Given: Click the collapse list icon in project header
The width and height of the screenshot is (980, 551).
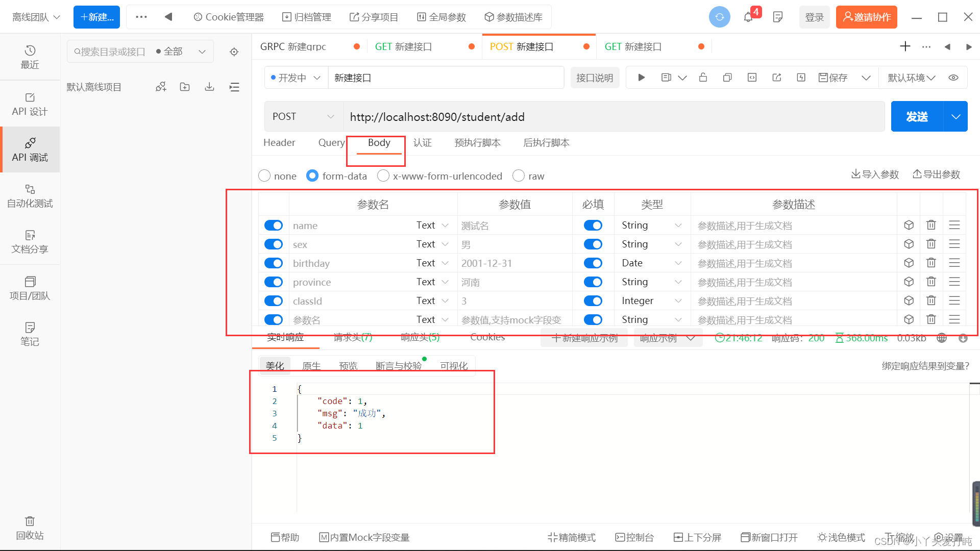Looking at the screenshot, I should [x=234, y=87].
